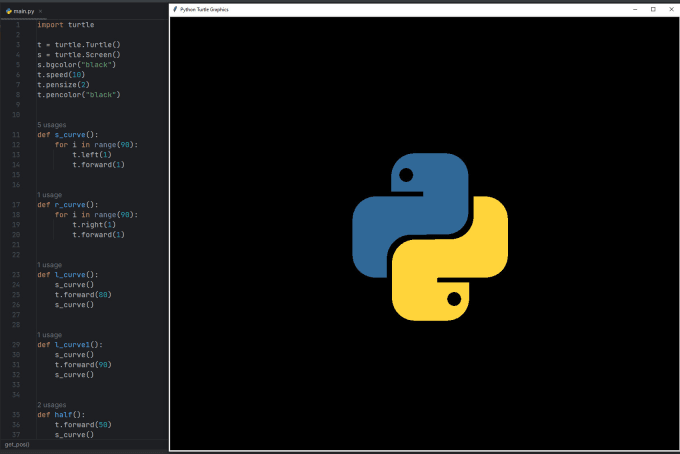Click the "def r_curve():" definition line
This screenshot has height=454, width=680.
pos(68,205)
